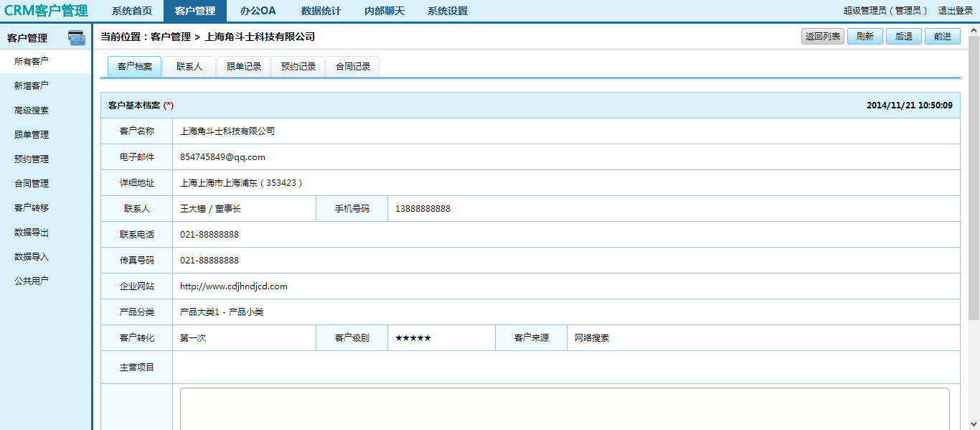Open the 合同记录 tab

353,66
